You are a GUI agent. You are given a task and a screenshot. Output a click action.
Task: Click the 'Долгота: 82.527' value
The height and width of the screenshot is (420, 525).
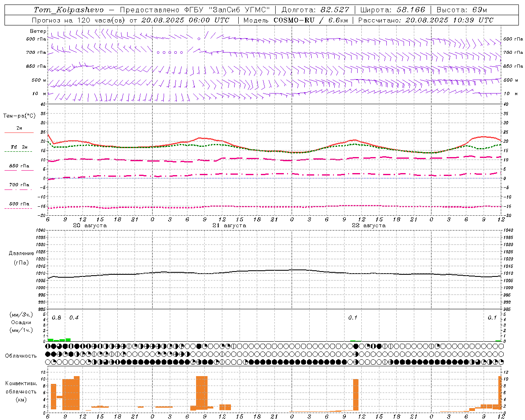(315, 10)
